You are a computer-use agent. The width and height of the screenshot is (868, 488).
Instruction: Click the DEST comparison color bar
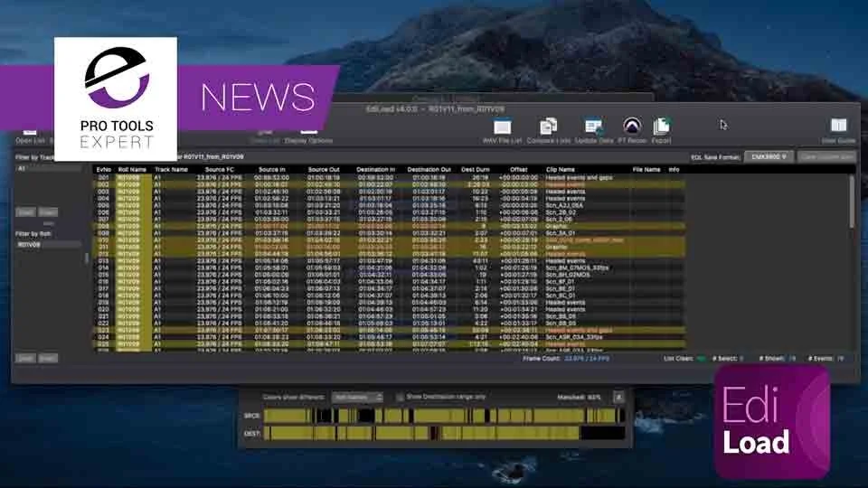(x=445, y=433)
